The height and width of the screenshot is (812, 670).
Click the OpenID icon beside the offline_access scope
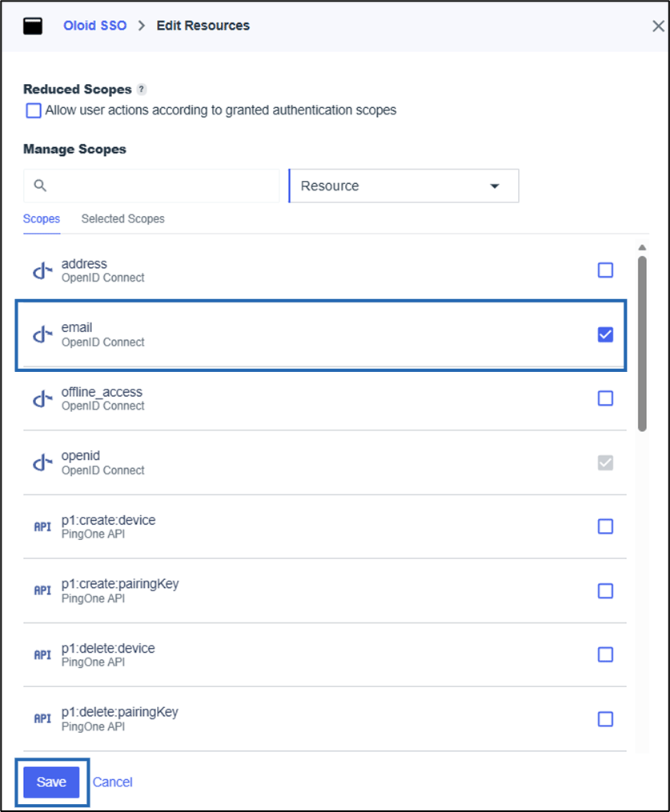click(42, 399)
